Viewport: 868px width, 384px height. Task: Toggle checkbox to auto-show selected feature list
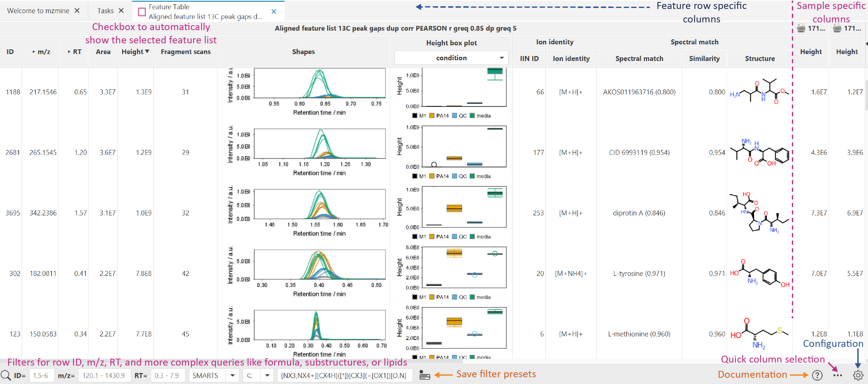coord(142,12)
